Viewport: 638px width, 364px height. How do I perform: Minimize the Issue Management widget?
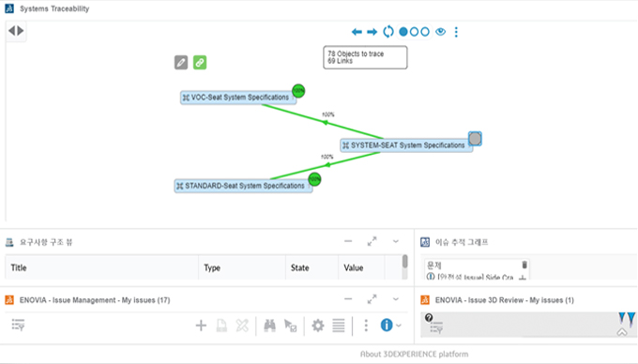pyautogui.click(x=348, y=299)
